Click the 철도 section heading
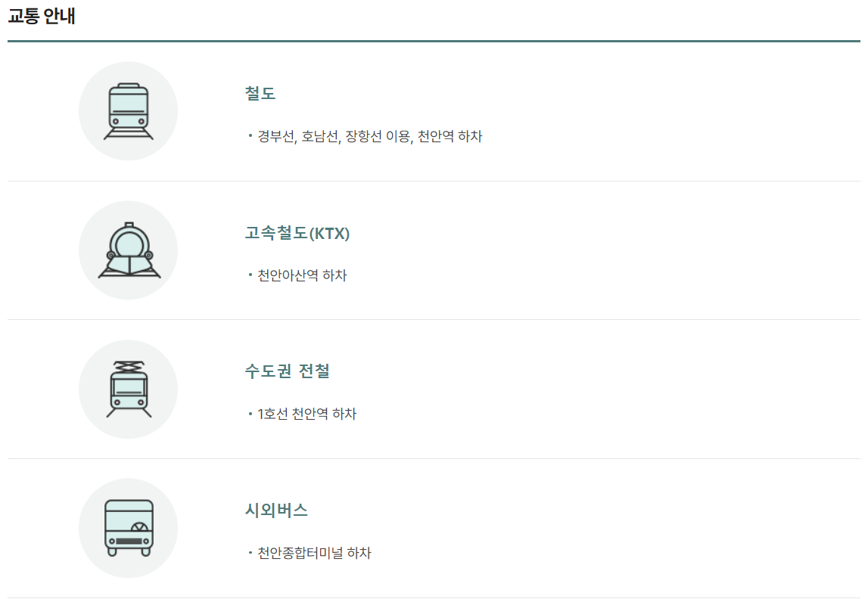868x599 pixels. click(260, 94)
